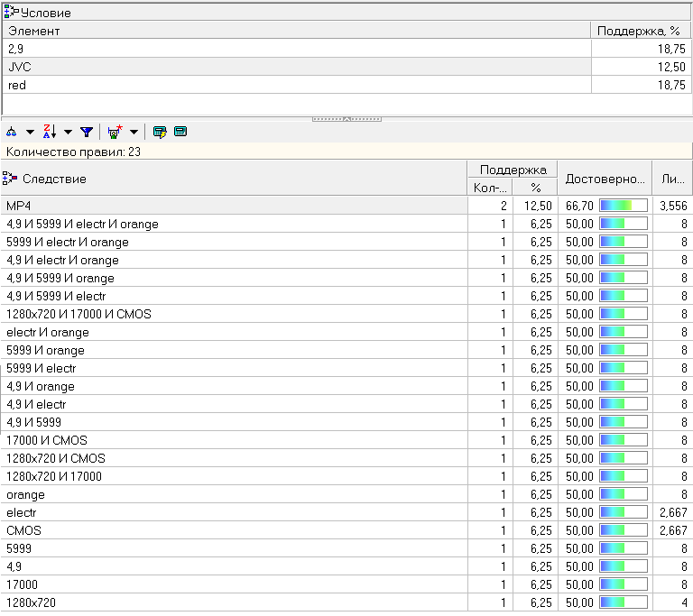Click the confidence bar in the MP4 row
This screenshot has width=693, height=616.
624,206
